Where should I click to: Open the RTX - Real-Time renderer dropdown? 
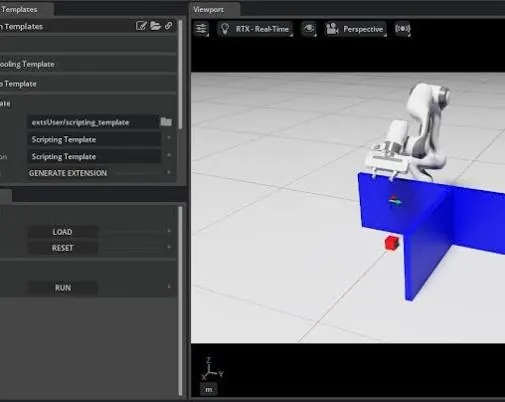point(255,29)
